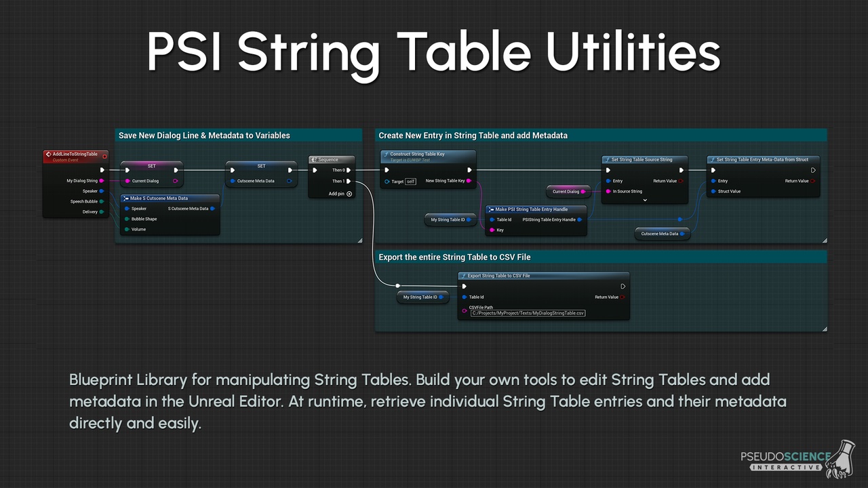Click the Struct Value input pin
The image size is (868, 488).
pos(713,191)
